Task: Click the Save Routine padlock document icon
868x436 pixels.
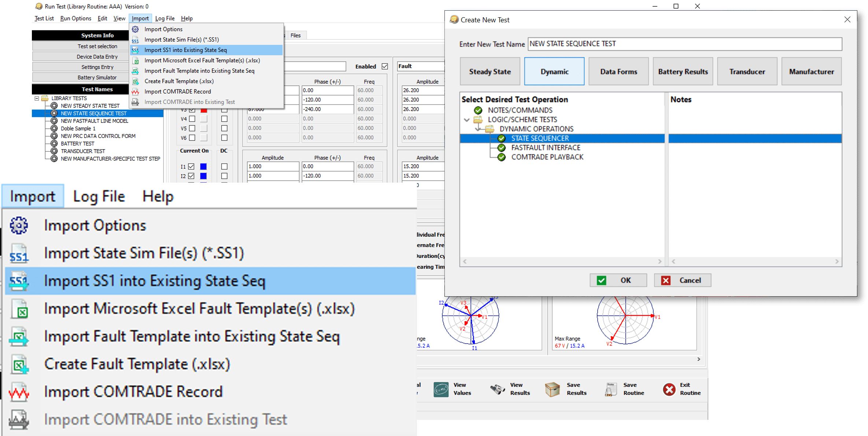Action: [x=610, y=389]
